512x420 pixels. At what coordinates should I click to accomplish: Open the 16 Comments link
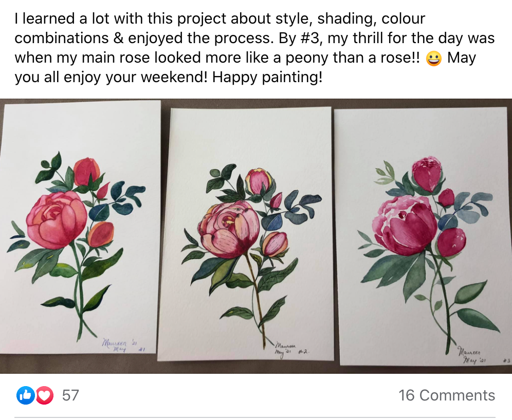[x=447, y=395]
